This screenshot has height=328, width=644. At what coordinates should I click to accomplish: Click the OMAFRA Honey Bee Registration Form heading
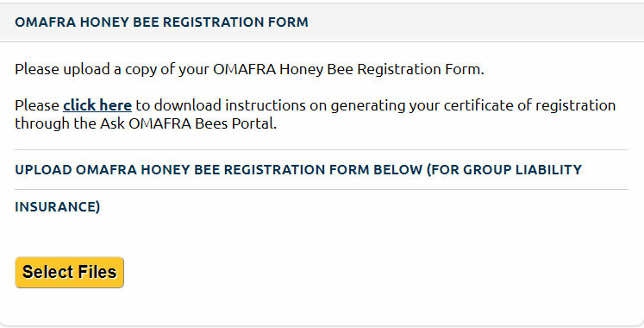pyautogui.click(x=161, y=22)
